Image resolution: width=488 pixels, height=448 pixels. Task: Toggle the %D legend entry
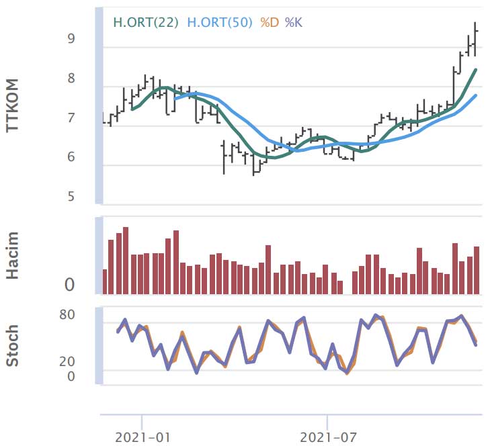point(270,22)
